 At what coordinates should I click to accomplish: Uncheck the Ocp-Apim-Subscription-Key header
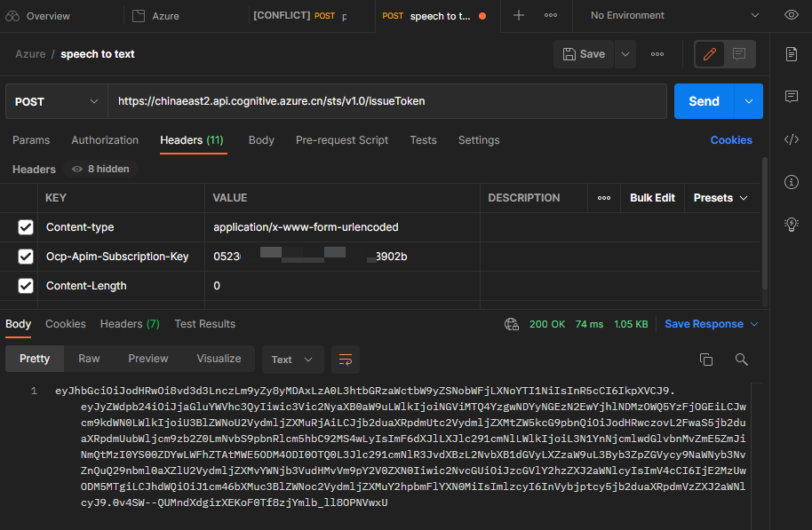tap(26, 257)
